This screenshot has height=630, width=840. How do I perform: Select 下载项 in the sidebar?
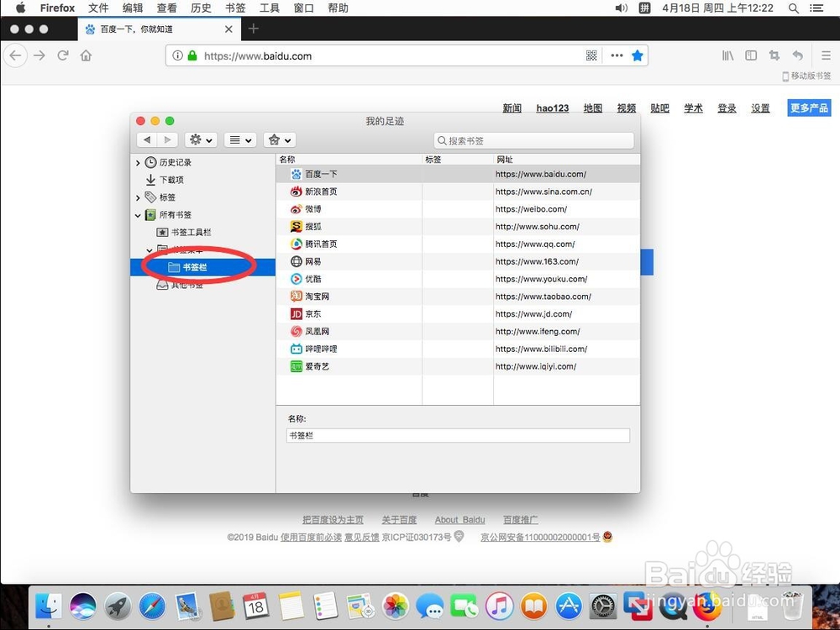click(x=171, y=180)
